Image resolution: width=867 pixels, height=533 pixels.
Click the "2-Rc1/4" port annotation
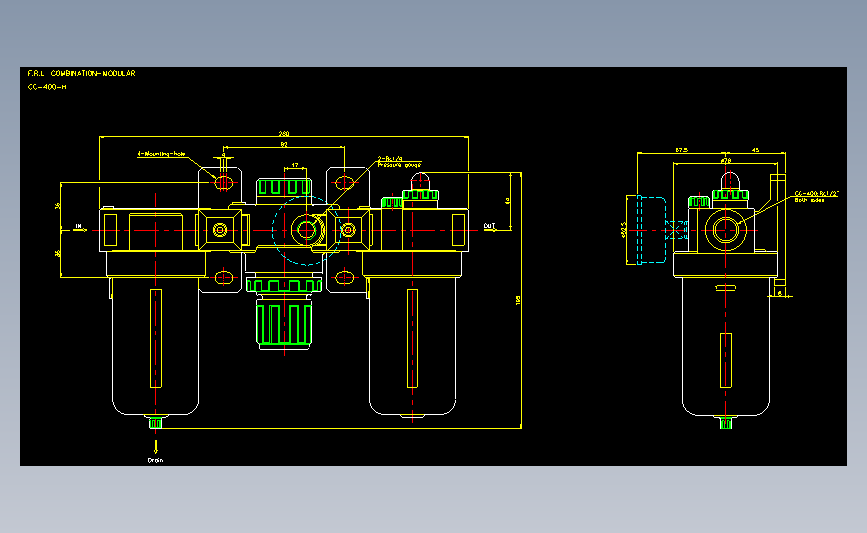pos(390,159)
